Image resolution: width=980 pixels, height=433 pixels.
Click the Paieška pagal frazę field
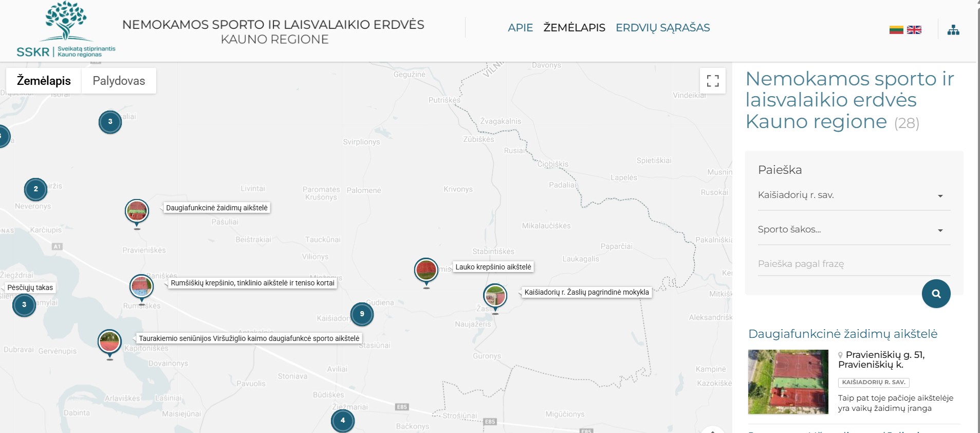853,264
